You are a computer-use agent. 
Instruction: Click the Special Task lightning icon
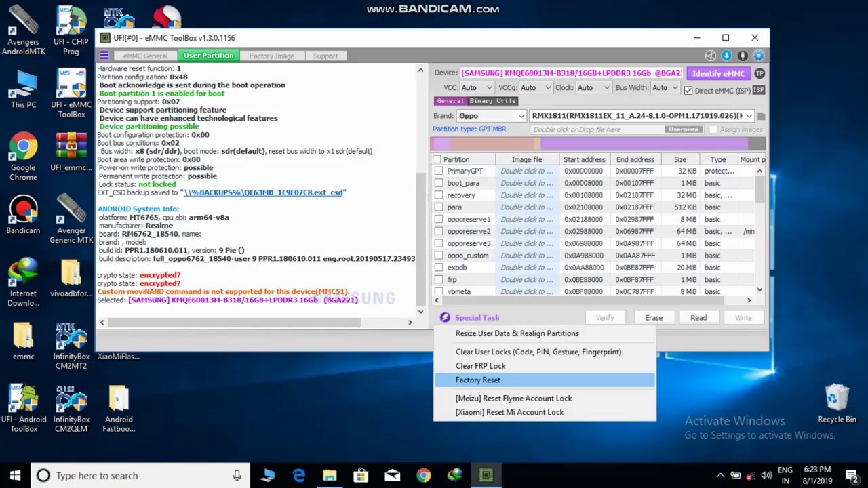[445, 317]
